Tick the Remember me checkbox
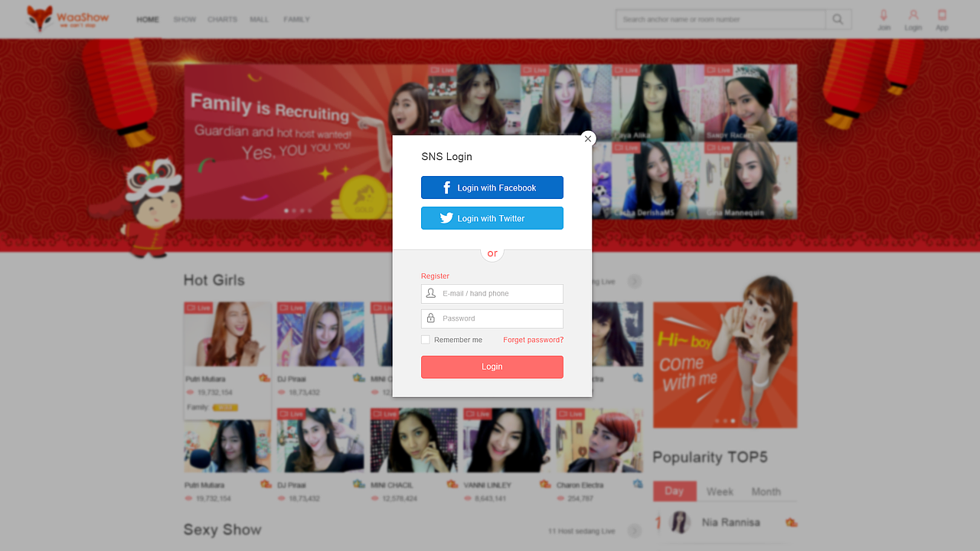980x551 pixels. point(426,340)
